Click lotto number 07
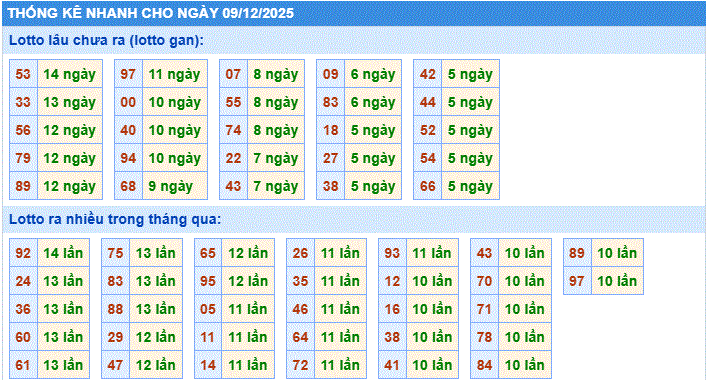Image resolution: width=707 pixels, height=380 pixels. coord(234,74)
